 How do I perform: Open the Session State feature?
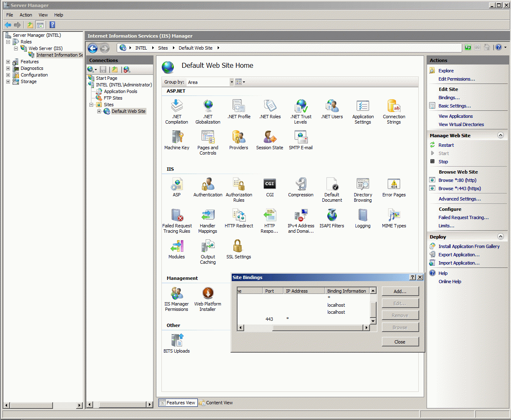(x=270, y=140)
